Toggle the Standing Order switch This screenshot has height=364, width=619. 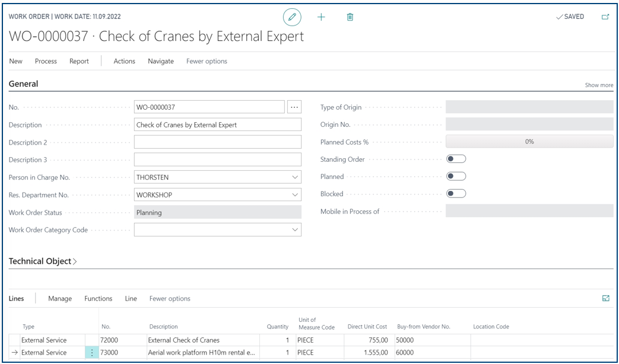tap(456, 159)
